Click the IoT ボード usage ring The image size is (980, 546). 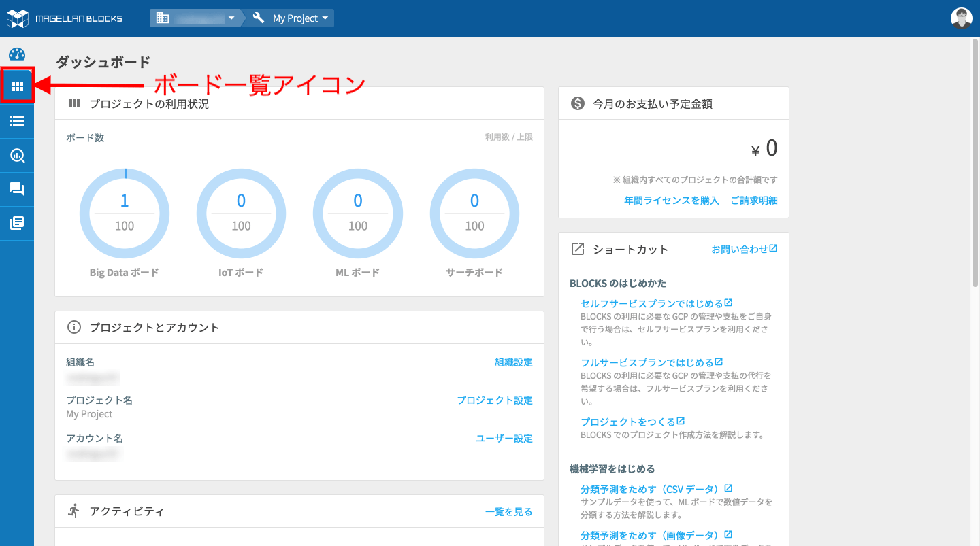coord(241,213)
